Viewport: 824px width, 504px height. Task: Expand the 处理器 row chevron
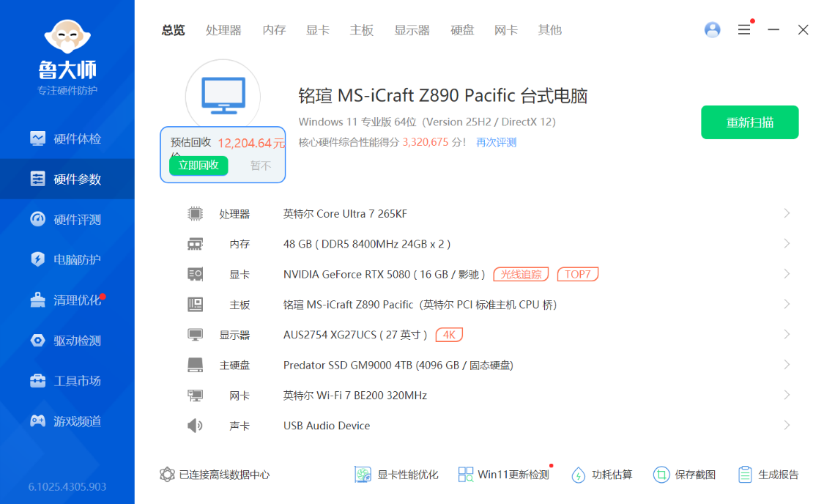click(x=787, y=213)
